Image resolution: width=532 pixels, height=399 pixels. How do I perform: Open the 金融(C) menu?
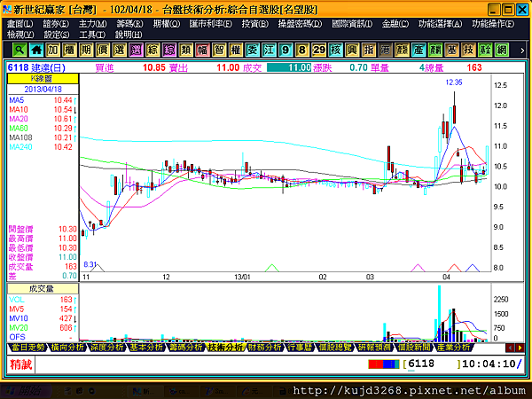click(395, 24)
